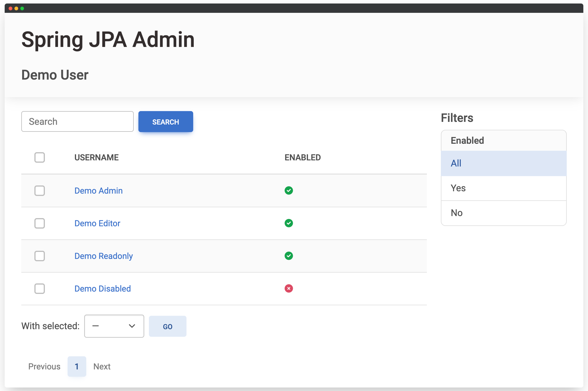This screenshot has height=391, width=588.
Task: Open the Demo Admin user link
Action: coord(98,191)
